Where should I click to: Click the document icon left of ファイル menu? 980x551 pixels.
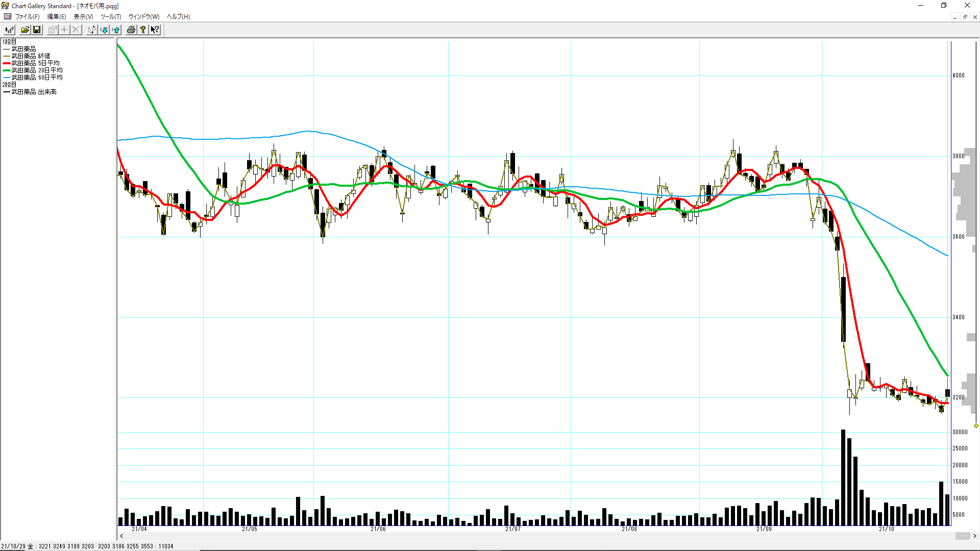(8, 17)
